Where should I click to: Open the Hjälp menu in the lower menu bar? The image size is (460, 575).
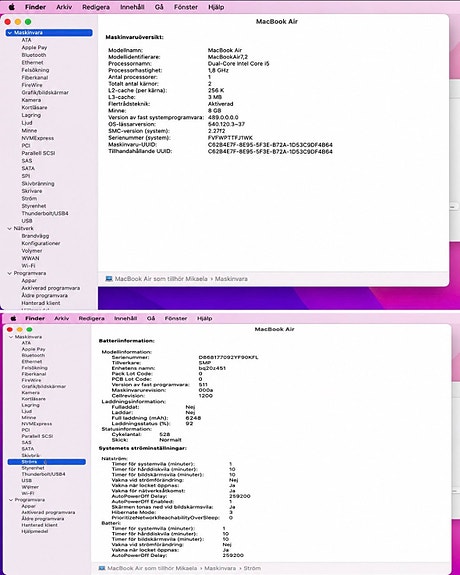(x=204, y=318)
